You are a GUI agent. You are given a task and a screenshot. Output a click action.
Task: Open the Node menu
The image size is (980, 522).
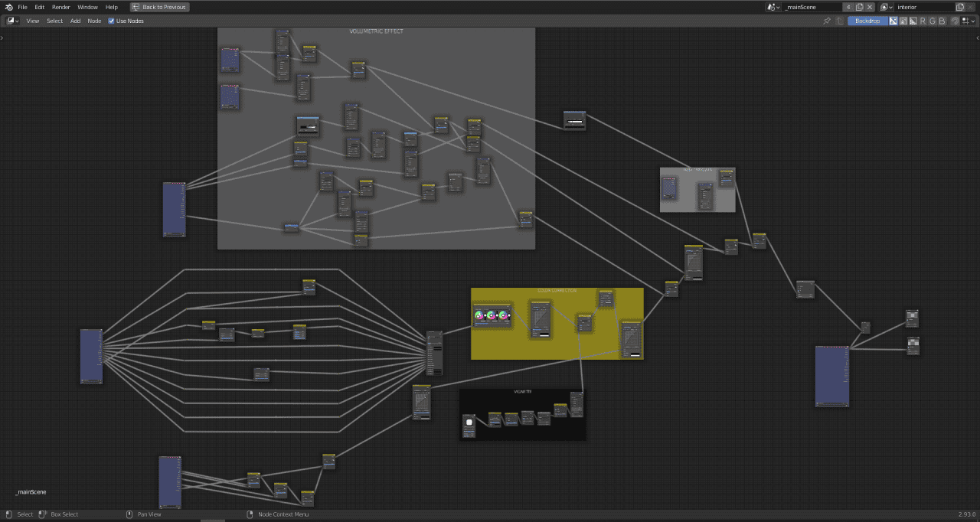point(94,21)
